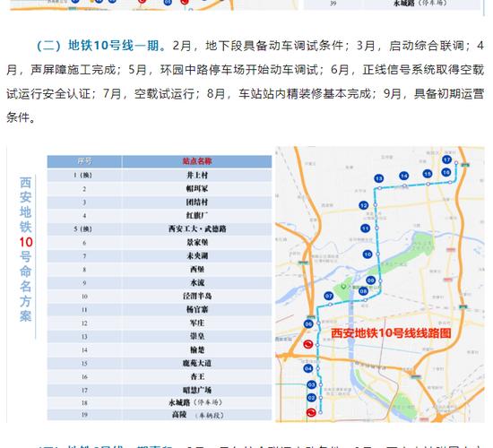The width and height of the screenshot is (493, 448).
Task: Click the 序号 column header
Action: (84, 161)
